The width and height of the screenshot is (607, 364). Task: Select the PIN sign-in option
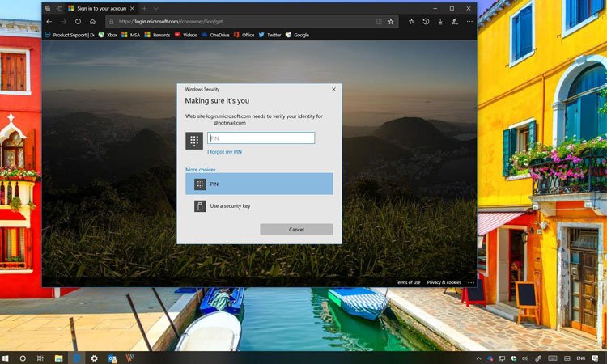(259, 184)
